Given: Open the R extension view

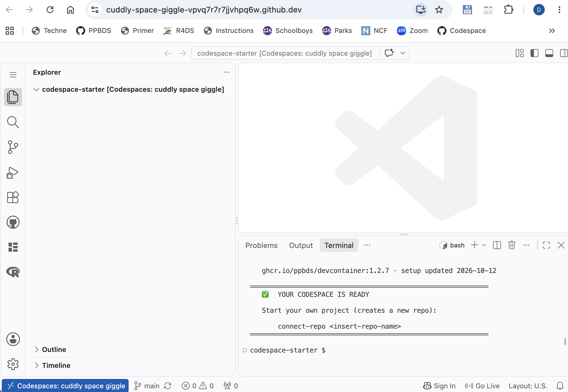Looking at the screenshot, I should pyautogui.click(x=13, y=272).
